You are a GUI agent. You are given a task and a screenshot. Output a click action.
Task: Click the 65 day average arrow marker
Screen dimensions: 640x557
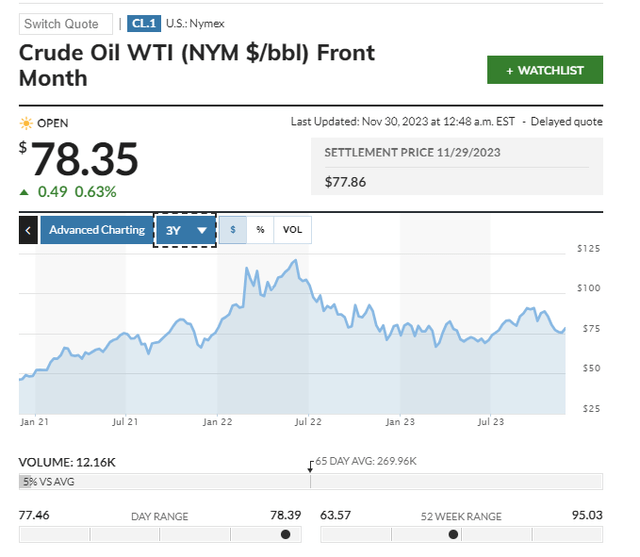pos(311,467)
